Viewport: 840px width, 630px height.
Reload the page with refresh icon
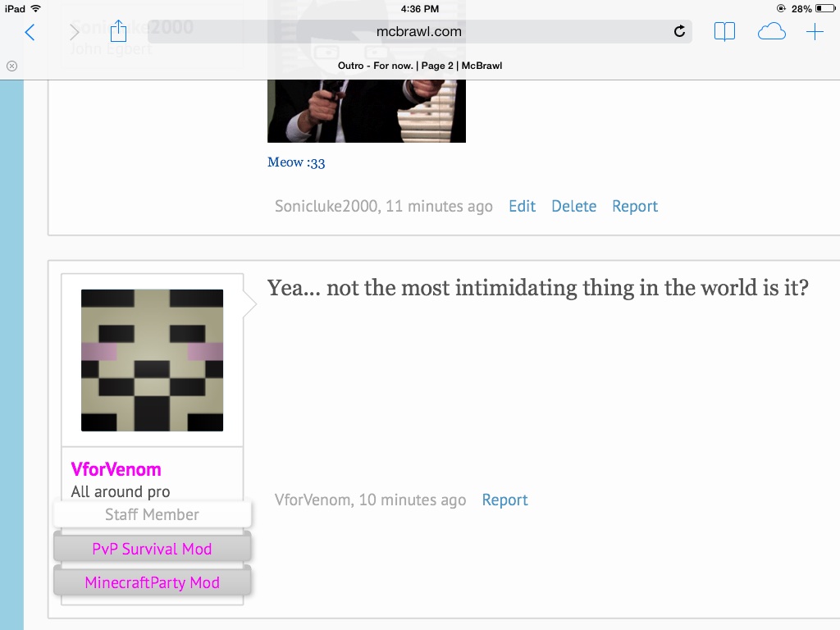[679, 32]
